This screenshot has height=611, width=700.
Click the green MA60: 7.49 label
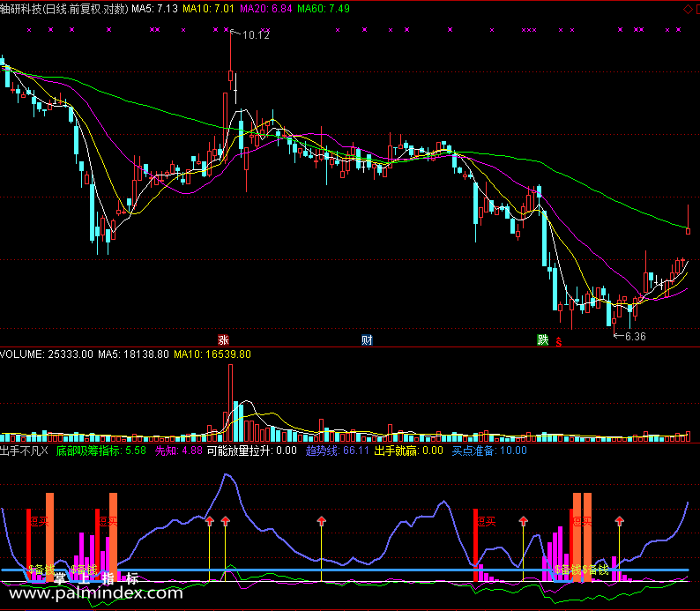tap(324, 9)
